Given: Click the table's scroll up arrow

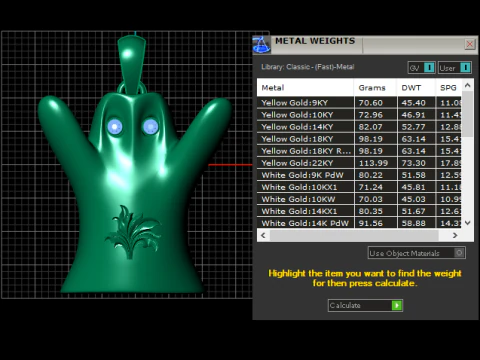Looking at the screenshot, I should 468,85.
